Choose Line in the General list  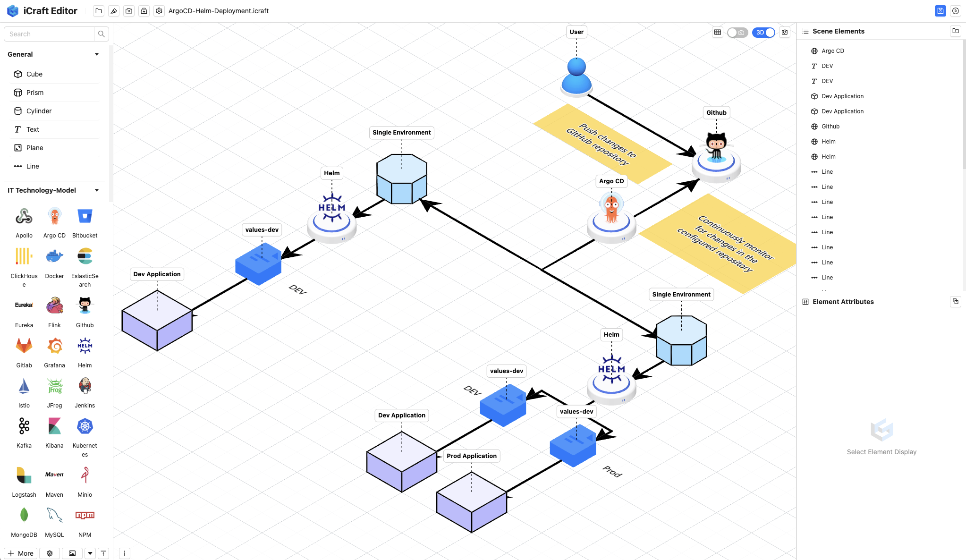(54, 166)
